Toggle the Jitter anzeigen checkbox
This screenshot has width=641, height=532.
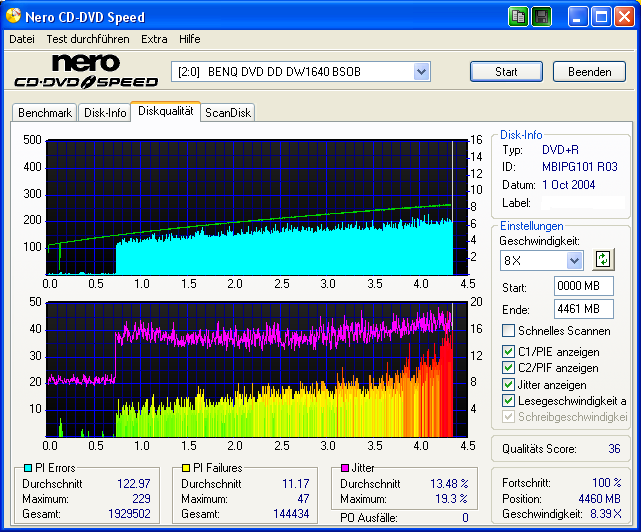[509, 385]
